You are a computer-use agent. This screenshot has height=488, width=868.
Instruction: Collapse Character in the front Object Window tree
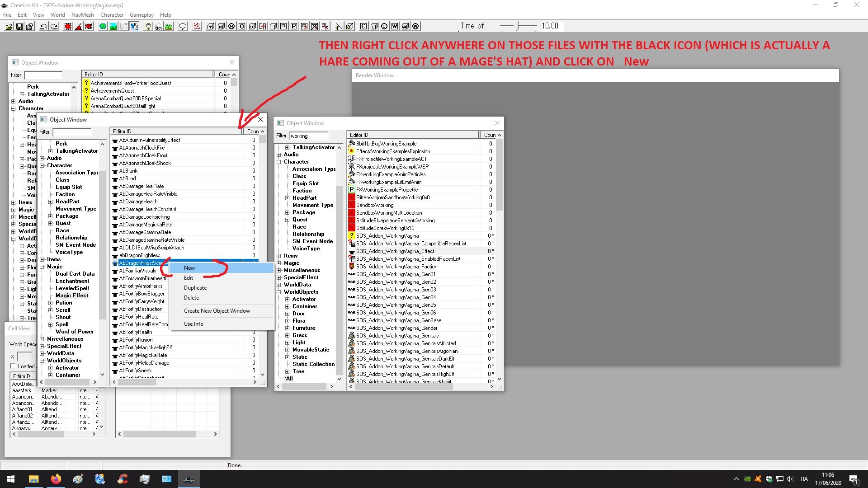pos(42,165)
